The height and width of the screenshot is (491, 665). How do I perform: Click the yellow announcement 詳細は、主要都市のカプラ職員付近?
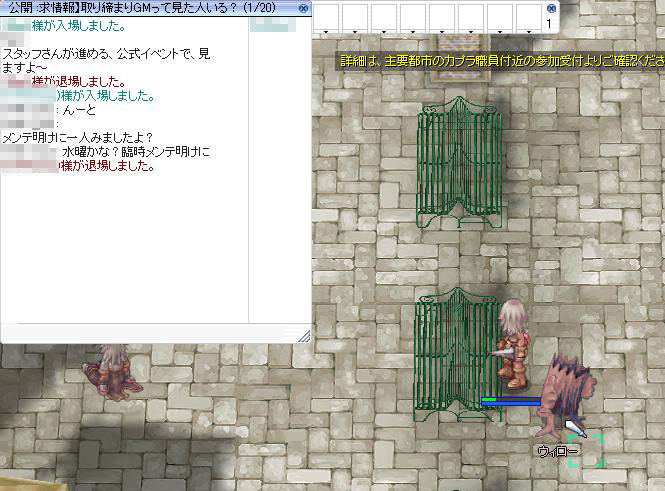(x=502, y=61)
